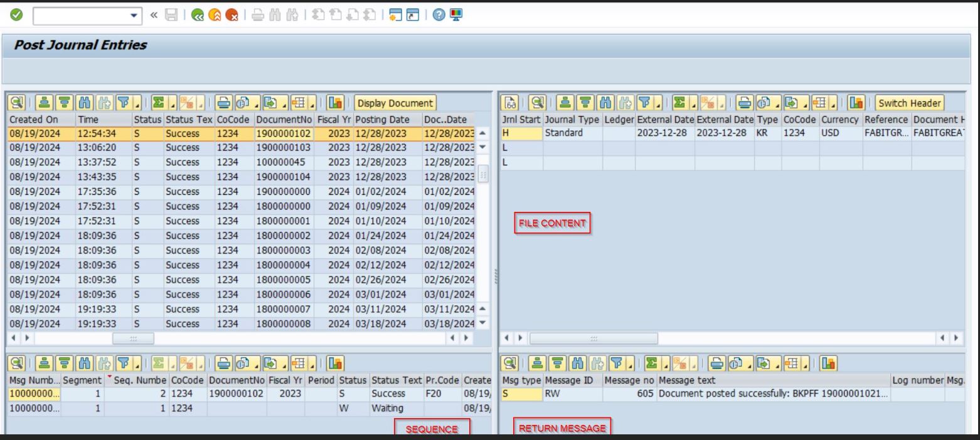Click Print icon in the Sequence grid toolbar
Image resolution: width=980 pixels, height=440 pixels.
(x=223, y=362)
